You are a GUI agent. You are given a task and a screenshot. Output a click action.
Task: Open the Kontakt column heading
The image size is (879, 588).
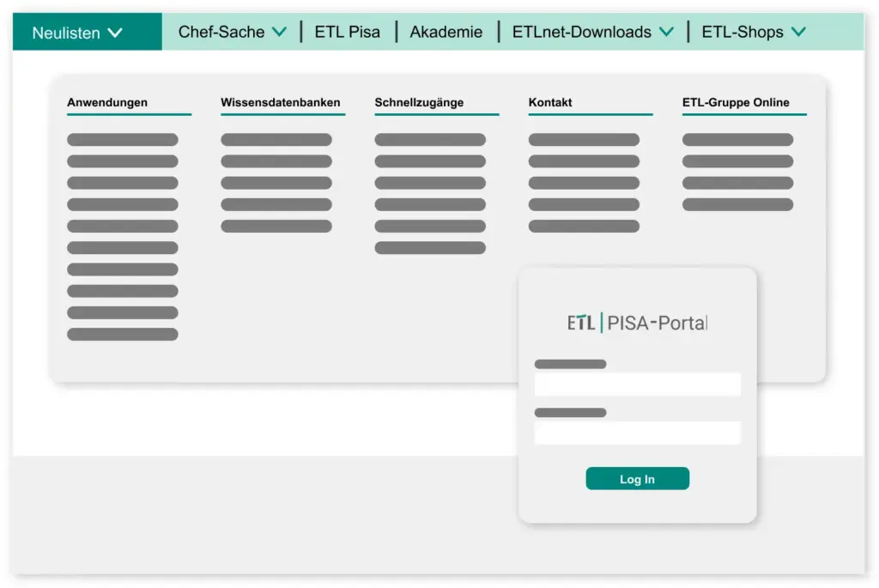(x=549, y=101)
